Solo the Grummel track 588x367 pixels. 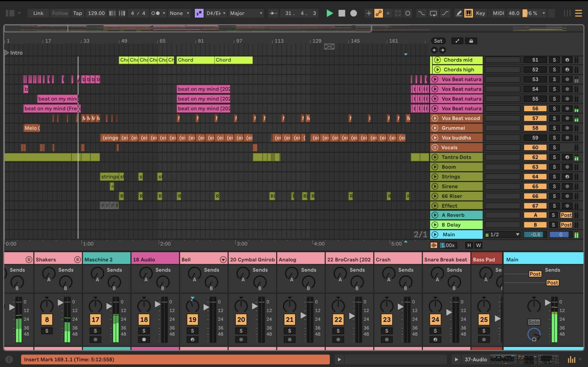point(554,128)
